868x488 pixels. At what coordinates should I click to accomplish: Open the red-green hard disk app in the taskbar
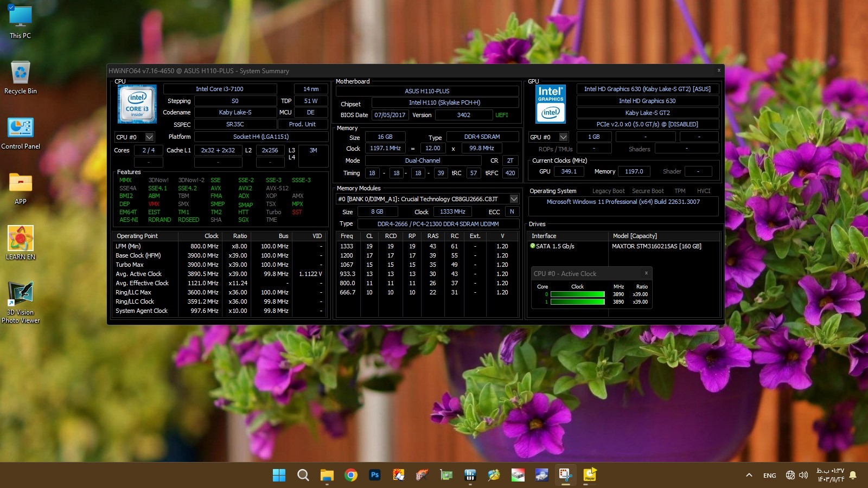click(x=518, y=475)
